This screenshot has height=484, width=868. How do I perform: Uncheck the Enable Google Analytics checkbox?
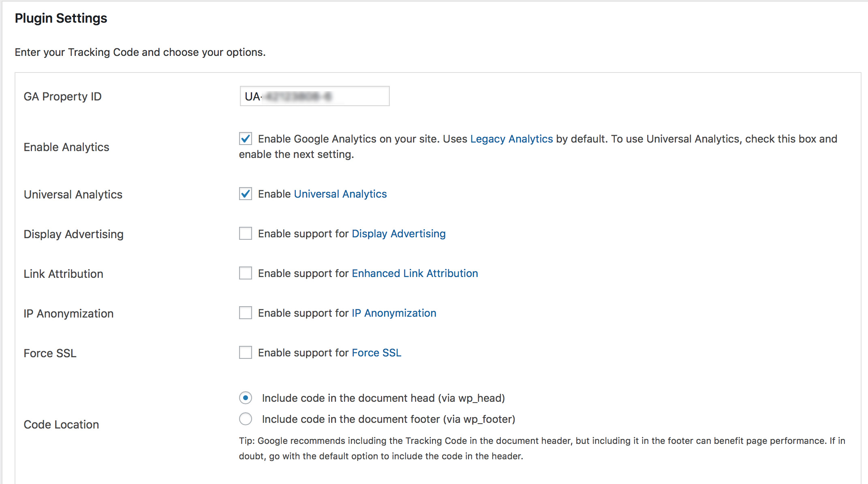click(246, 139)
